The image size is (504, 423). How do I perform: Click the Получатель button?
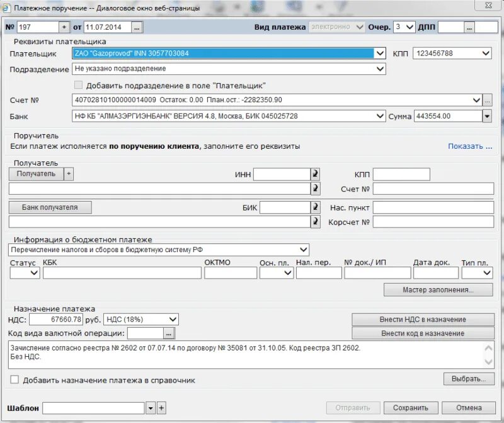[36, 174]
